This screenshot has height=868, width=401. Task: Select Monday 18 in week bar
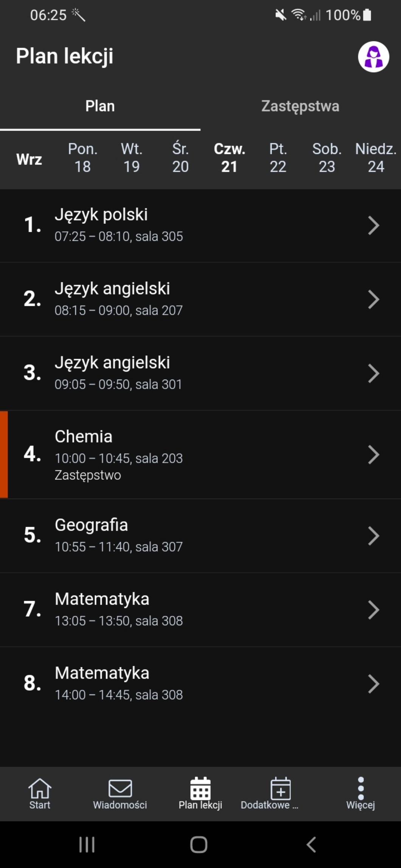click(x=82, y=158)
